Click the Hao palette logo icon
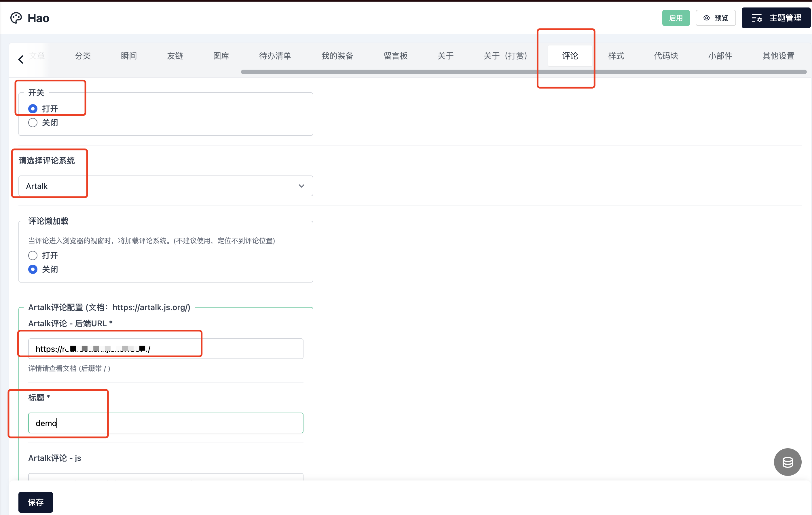Viewport: 812px width, 515px height. pos(16,18)
